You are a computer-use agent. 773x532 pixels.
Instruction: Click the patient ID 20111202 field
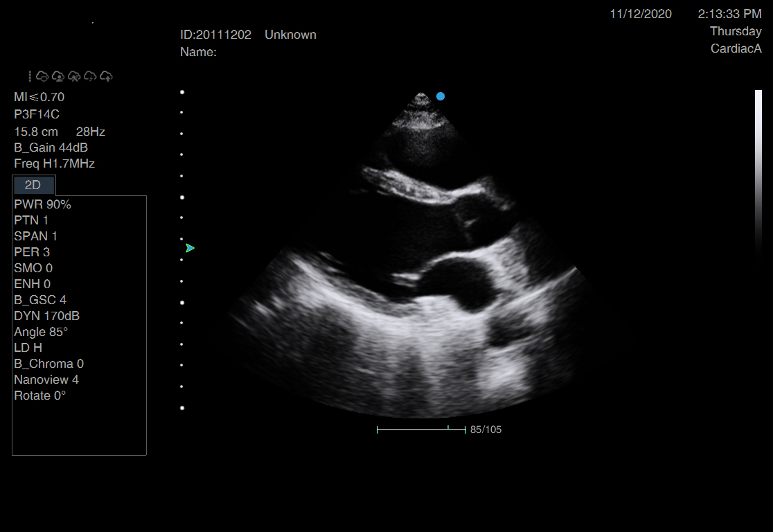pos(215,35)
